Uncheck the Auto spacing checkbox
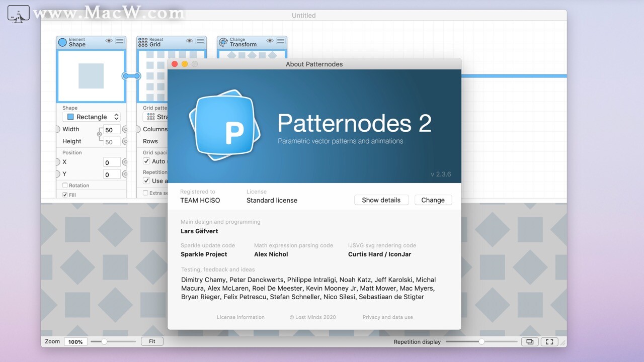The height and width of the screenshot is (362, 644). pos(146,161)
